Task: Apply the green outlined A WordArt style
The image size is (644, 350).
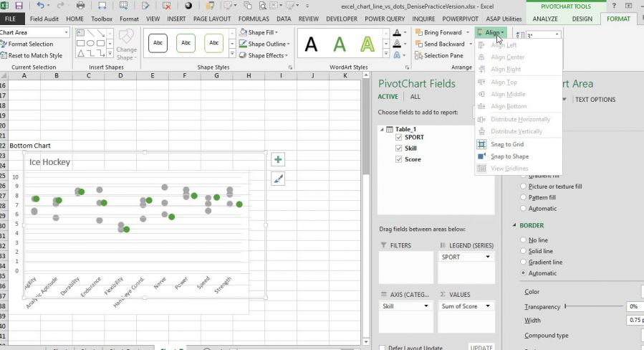Action: coord(367,44)
